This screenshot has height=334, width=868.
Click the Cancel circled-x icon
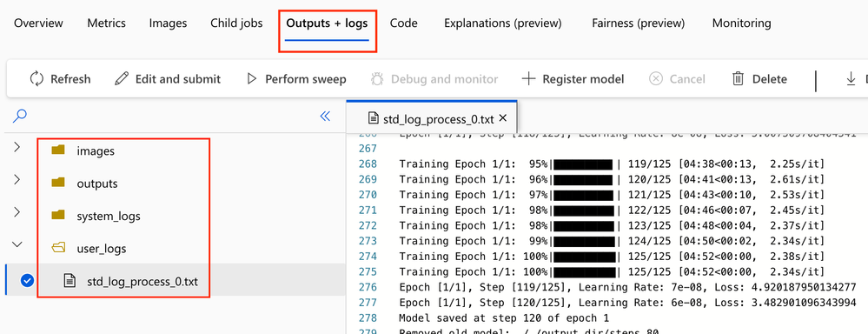656,79
